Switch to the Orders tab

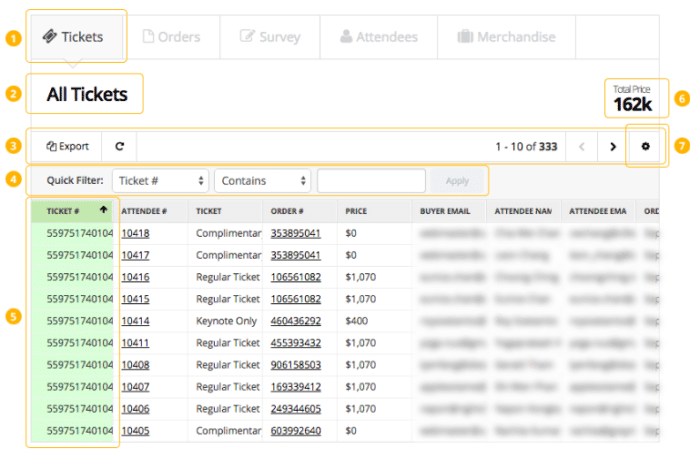coord(171,37)
